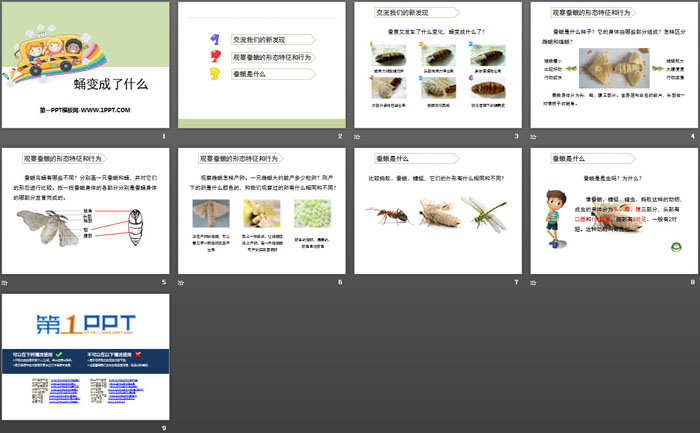
Task: Select slide 1 titled 蛹变成了什么
Action: point(86,65)
